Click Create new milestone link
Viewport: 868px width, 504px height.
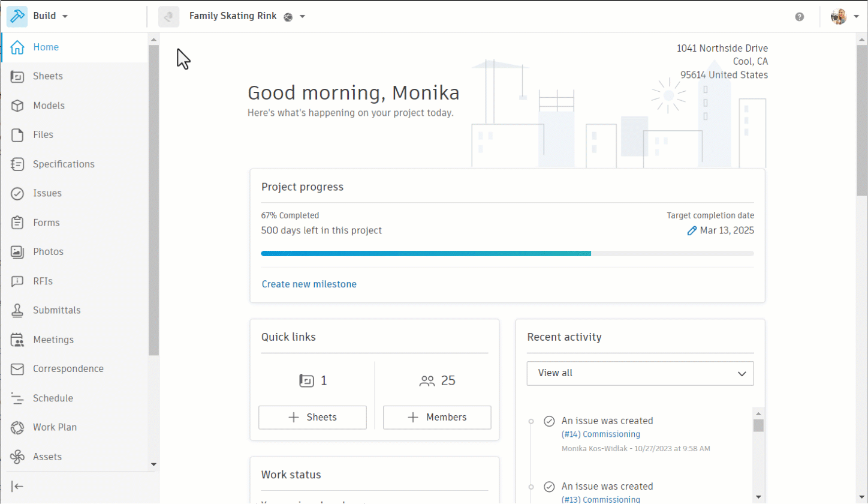[x=309, y=284]
